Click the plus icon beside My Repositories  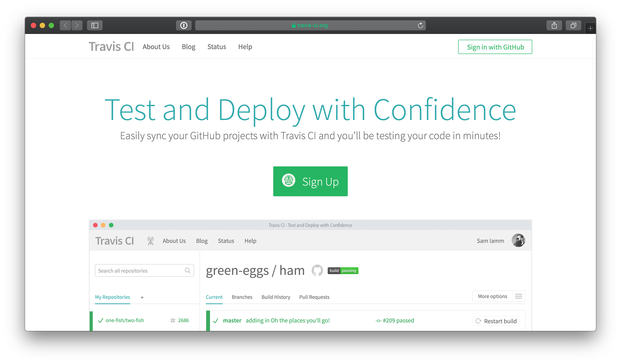[142, 298]
